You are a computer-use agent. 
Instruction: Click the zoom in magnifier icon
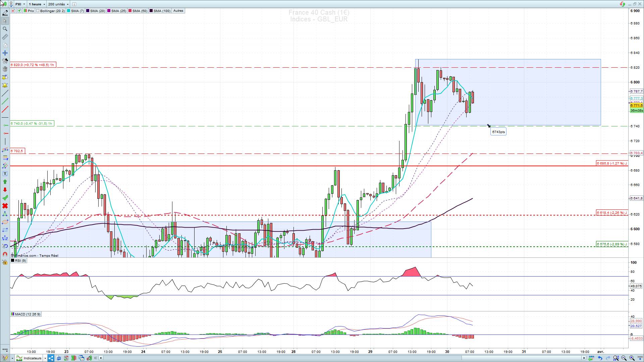click(x=632, y=358)
